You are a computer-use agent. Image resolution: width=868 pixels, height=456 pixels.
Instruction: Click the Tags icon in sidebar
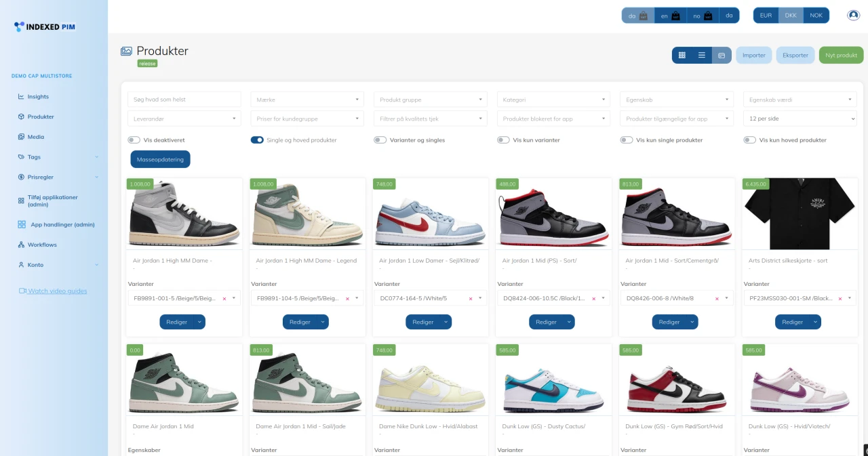pyautogui.click(x=21, y=157)
